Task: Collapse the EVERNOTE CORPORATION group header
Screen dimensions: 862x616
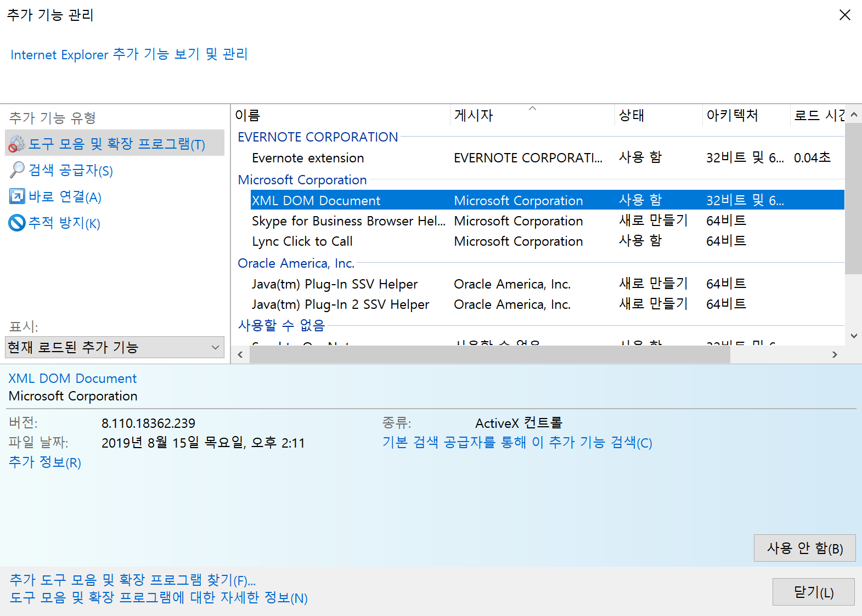Action: [318, 137]
